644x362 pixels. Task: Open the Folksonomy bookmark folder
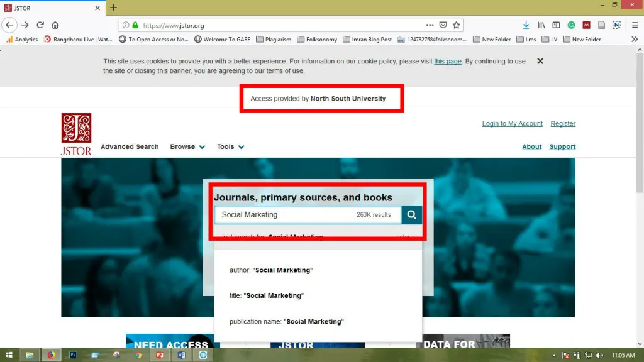pyautogui.click(x=317, y=40)
